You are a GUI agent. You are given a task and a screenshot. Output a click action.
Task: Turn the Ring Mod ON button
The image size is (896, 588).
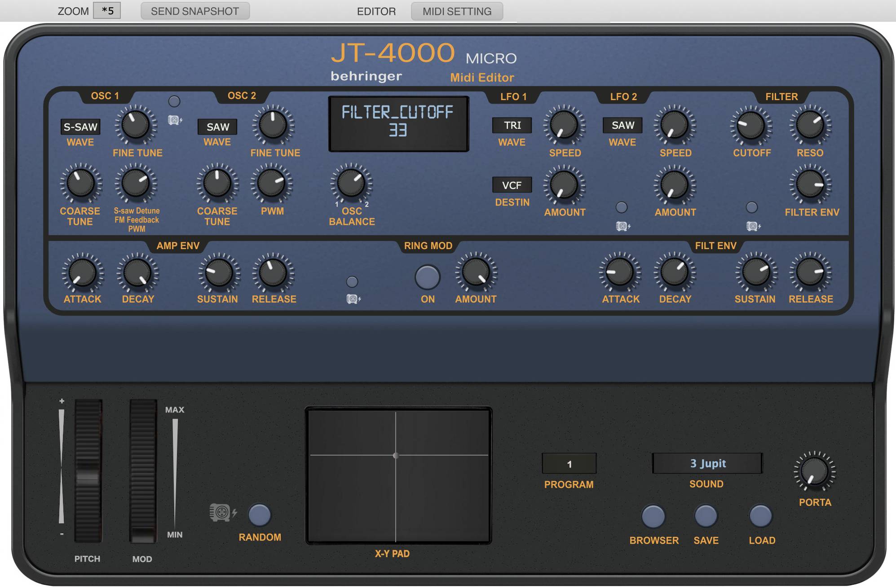[427, 277]
